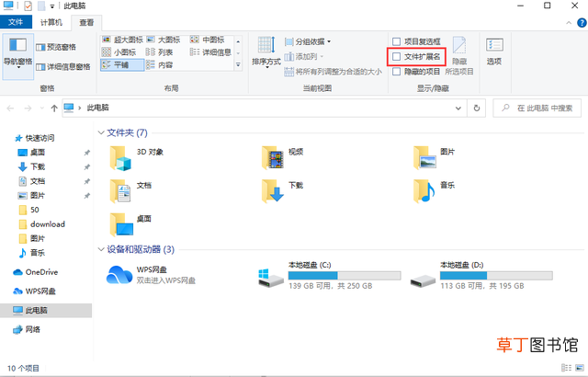The width and height of the screenshot is (588, 377).
Task: Select medium icons (中图标) layout
Action: click(x=208, y=40)
